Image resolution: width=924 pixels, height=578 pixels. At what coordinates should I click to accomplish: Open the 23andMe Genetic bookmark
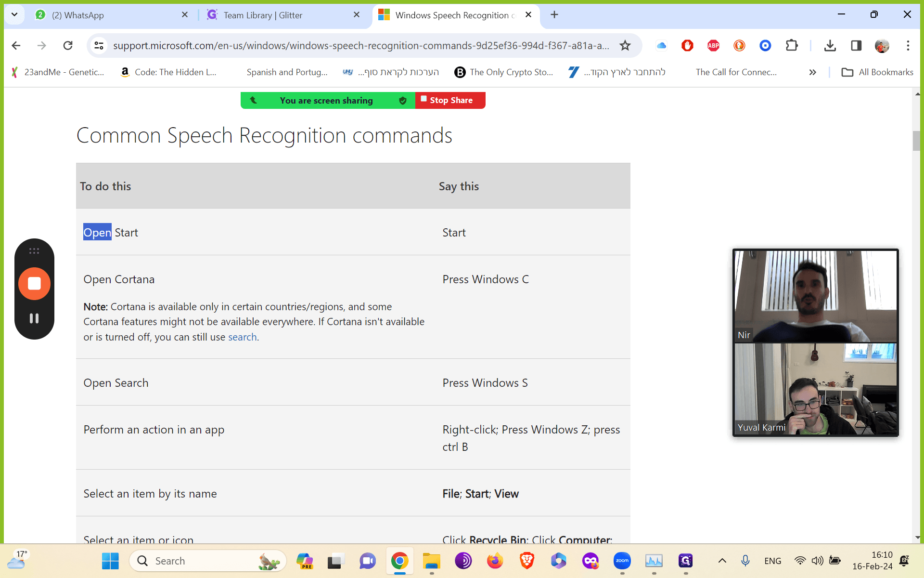57,72
